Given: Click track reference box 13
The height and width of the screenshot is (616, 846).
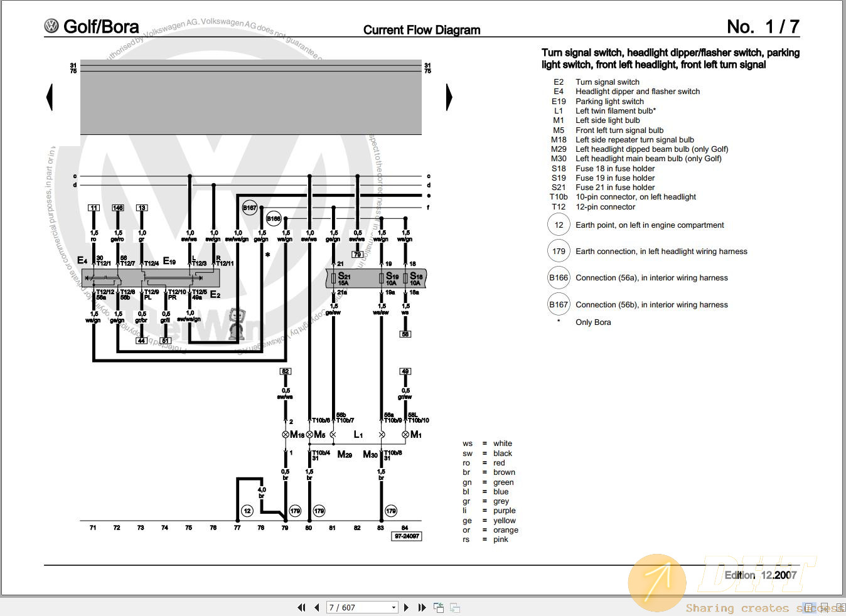Looking at the screenshot, I should 142,208.
